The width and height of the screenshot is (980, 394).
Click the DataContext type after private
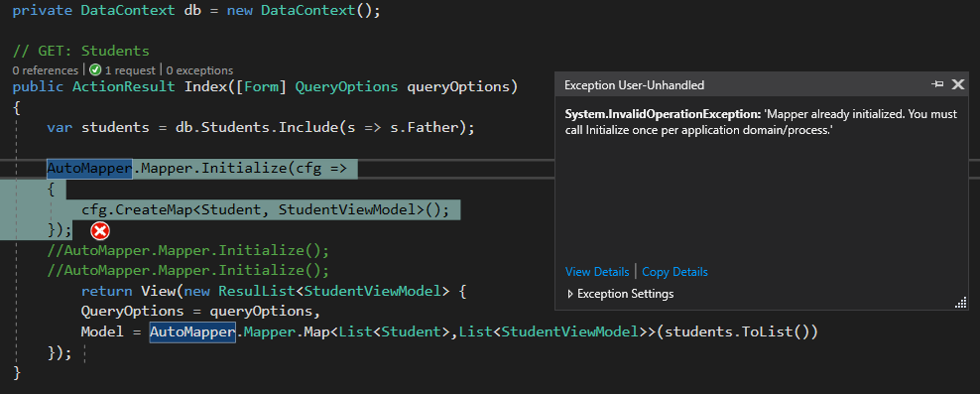coord(128,11)
